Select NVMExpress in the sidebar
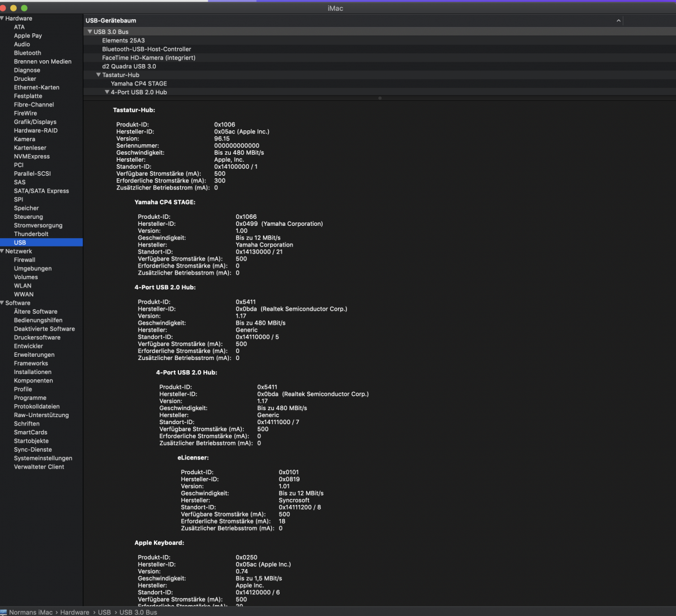Viewport: 676px width, 616px height. pyautogui.click(x=31, y=156)
